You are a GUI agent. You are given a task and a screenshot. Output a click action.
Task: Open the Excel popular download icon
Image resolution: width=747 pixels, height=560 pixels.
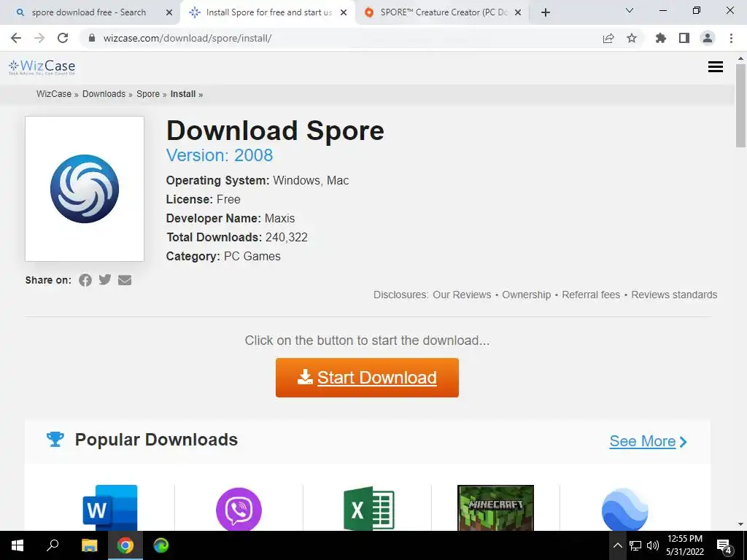pyautogui.click(x=369, y=508)
